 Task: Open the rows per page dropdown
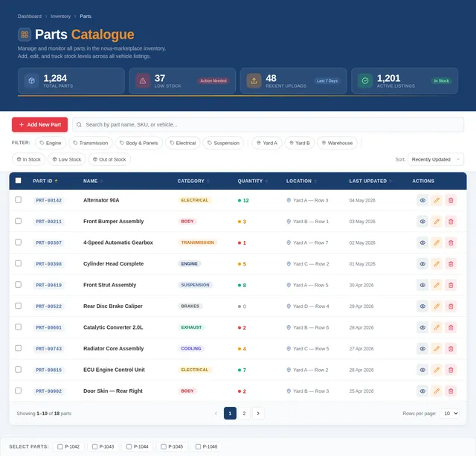[x=450, y=413]
